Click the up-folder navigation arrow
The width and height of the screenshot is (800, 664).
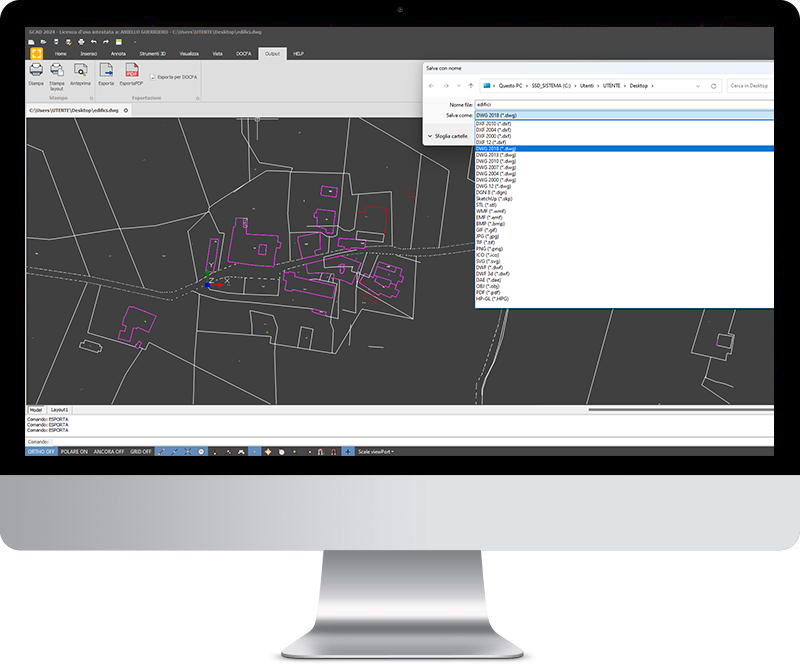471,86
